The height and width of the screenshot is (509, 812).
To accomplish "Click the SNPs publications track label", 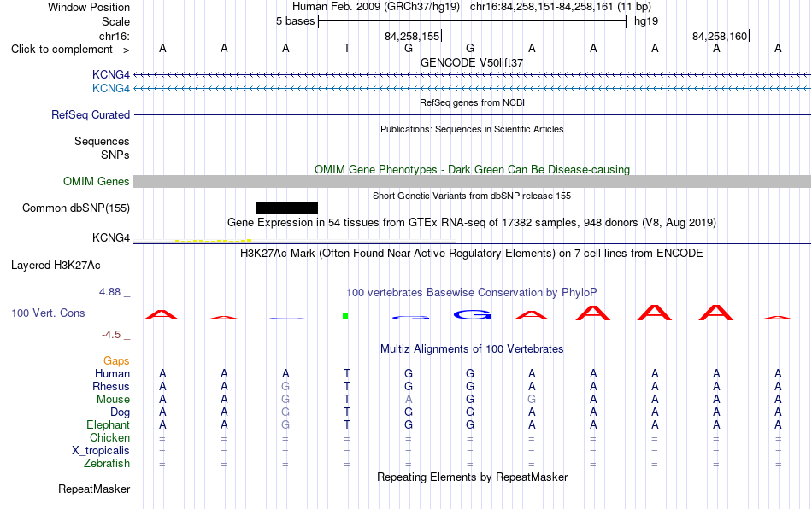I will [115, 155].
